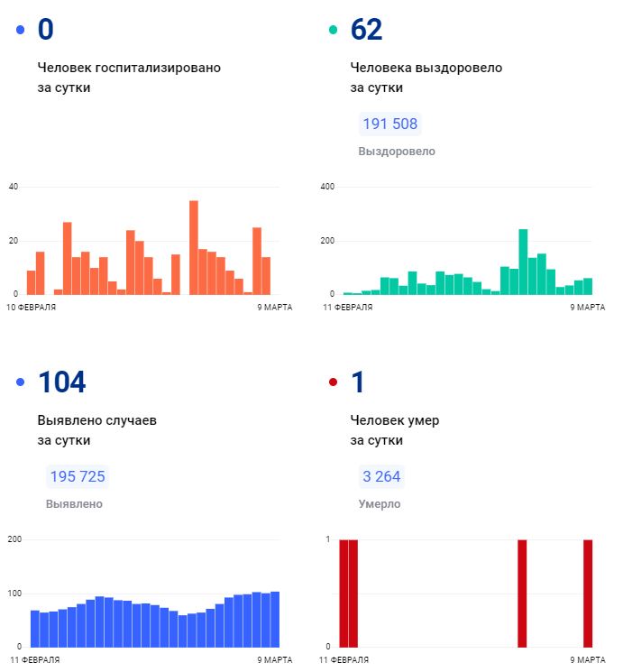Click the large 104 daily cases number
Image resolution: width=623 pixels, height=672 pixels.
(61, 382)
